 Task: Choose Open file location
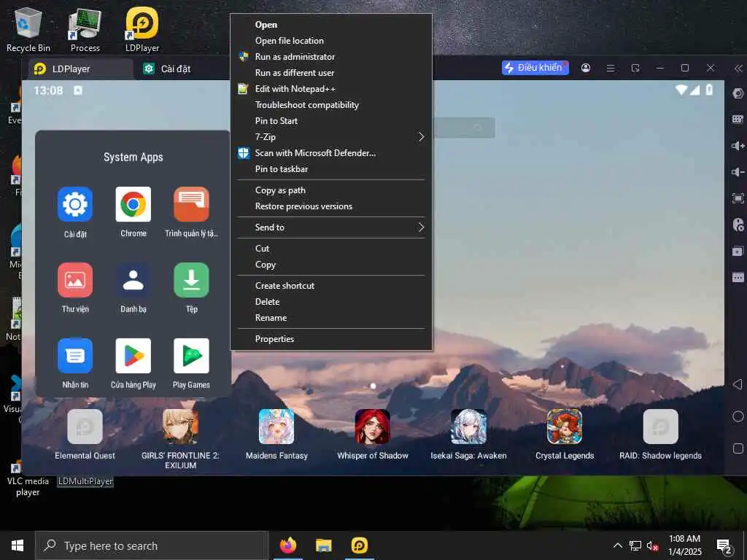pyautogui.click(x=331, y=41)
